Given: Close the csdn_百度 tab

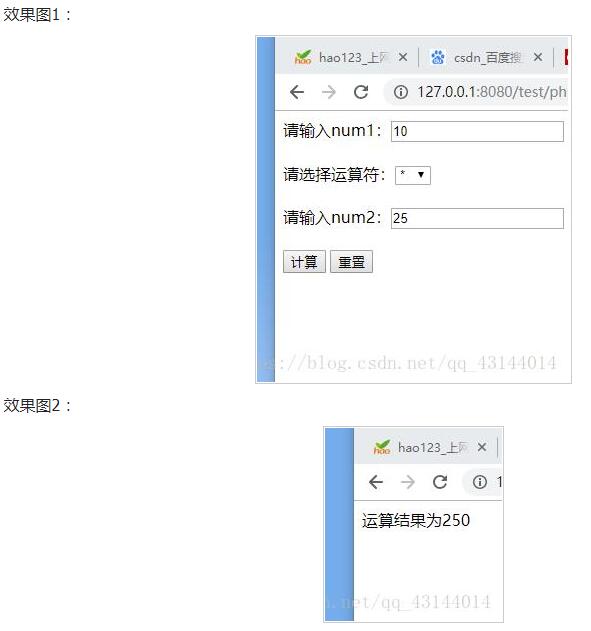Looking at the screenshot, I should 538,57.
